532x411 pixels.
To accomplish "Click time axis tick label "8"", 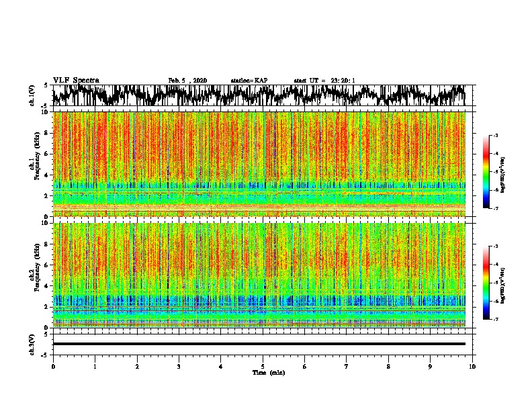I will pyautogui.click(x=388, y=367).
